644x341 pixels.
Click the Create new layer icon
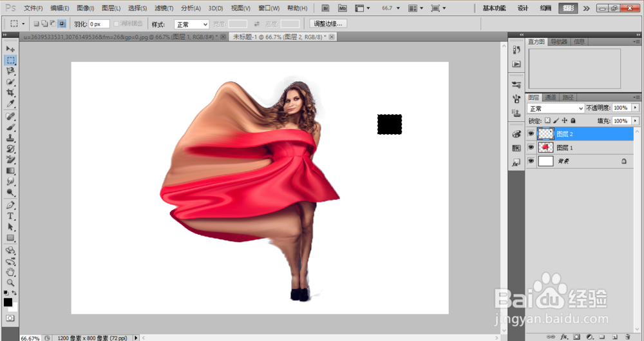click(615, 337)
